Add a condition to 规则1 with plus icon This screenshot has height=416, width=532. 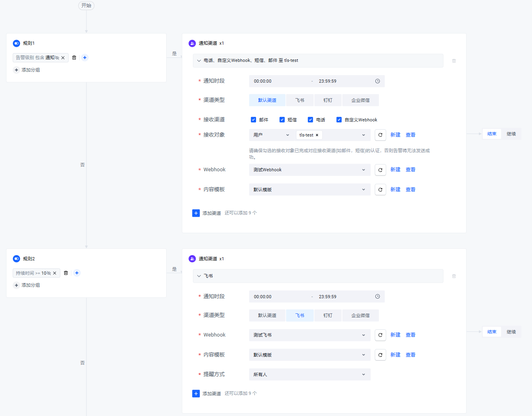(x=85, y=57)
